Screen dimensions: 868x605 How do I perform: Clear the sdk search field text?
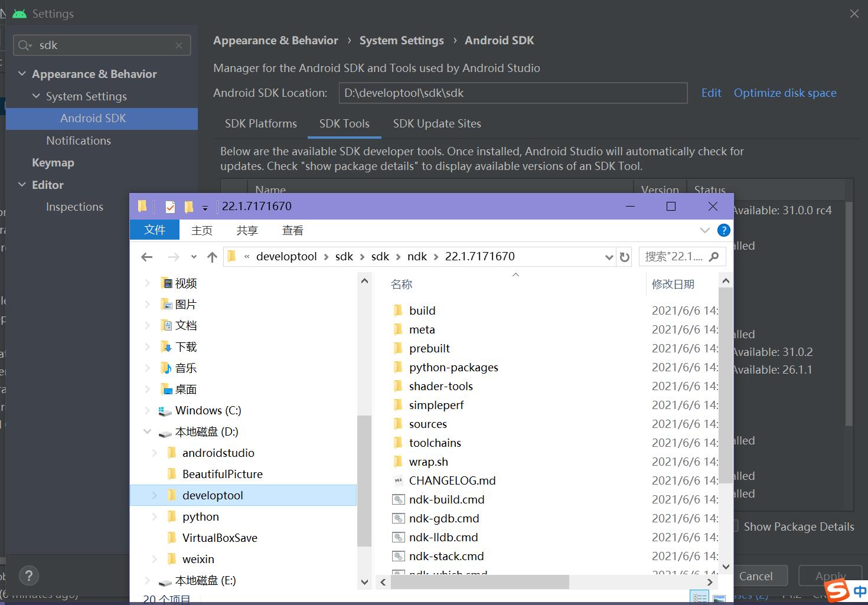click(179, 45)
